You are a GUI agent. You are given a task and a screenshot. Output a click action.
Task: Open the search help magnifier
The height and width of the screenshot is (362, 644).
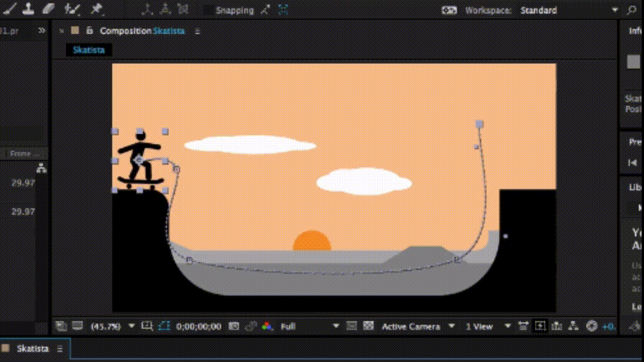tap(632, 10)
